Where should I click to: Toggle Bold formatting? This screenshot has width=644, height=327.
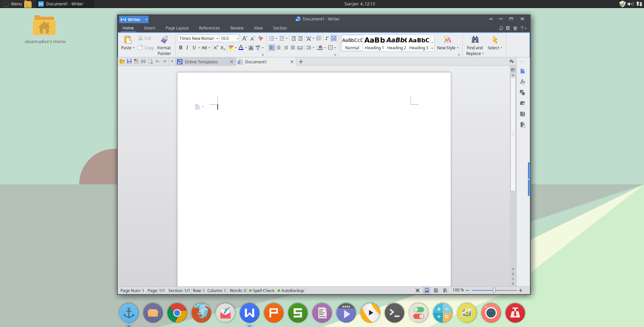181,48
